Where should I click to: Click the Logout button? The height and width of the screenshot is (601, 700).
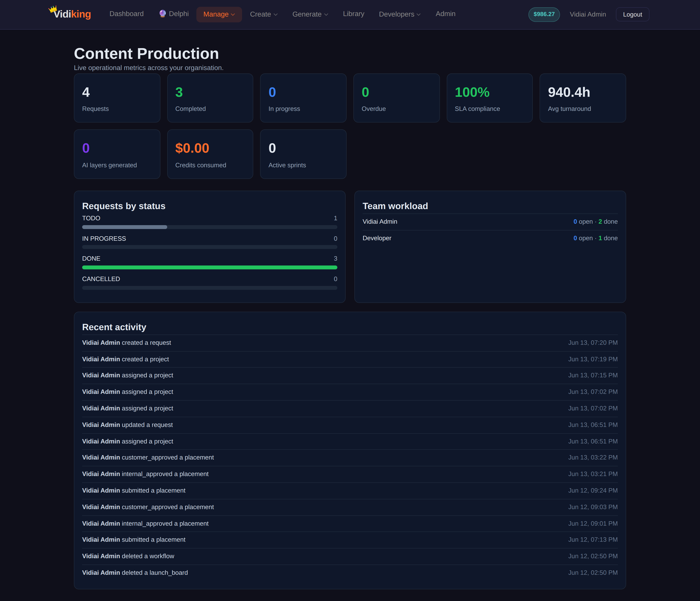(632, 15)
